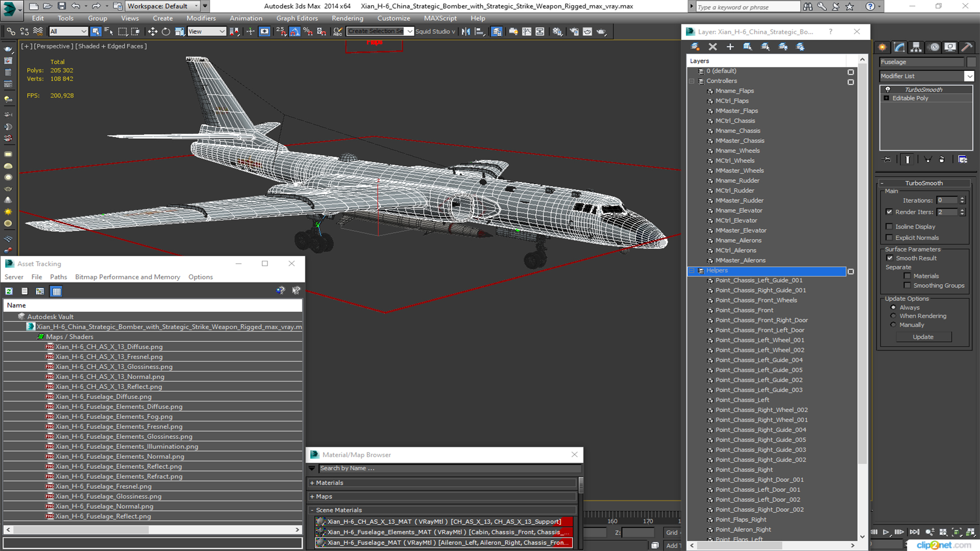Open the Workspace Default dropdown
Viewport: 980px width, 551px height.
pyautogui.click(x=163, y=6)
